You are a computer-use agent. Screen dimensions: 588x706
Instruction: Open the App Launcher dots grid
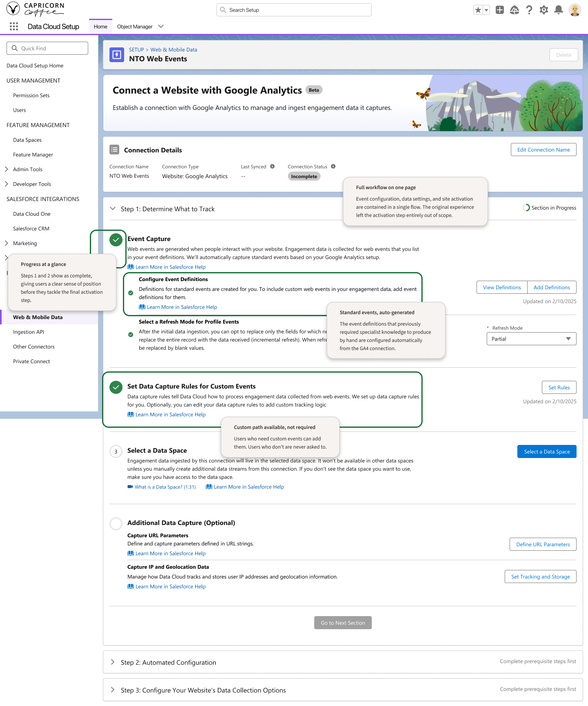pos(14,27)
